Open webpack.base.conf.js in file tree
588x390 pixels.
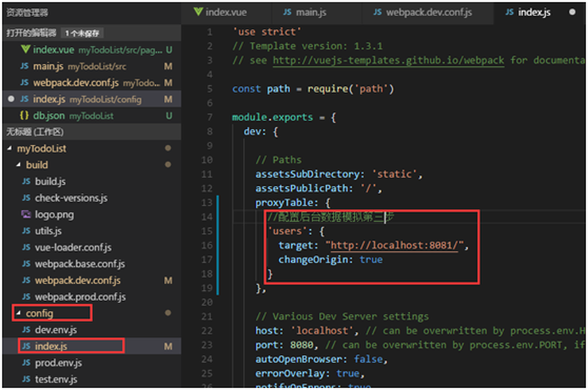[x=92, y=264]
